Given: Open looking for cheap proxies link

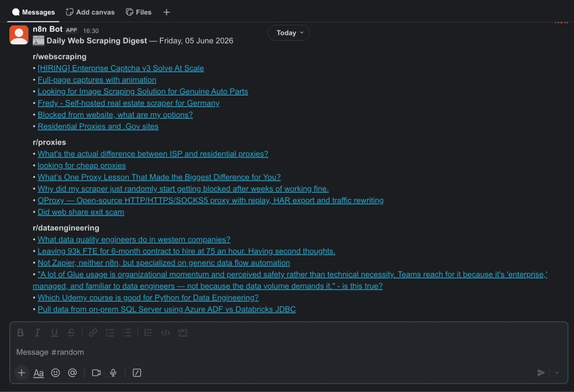Looking at the screenshot, I should [x=82, y=166].
